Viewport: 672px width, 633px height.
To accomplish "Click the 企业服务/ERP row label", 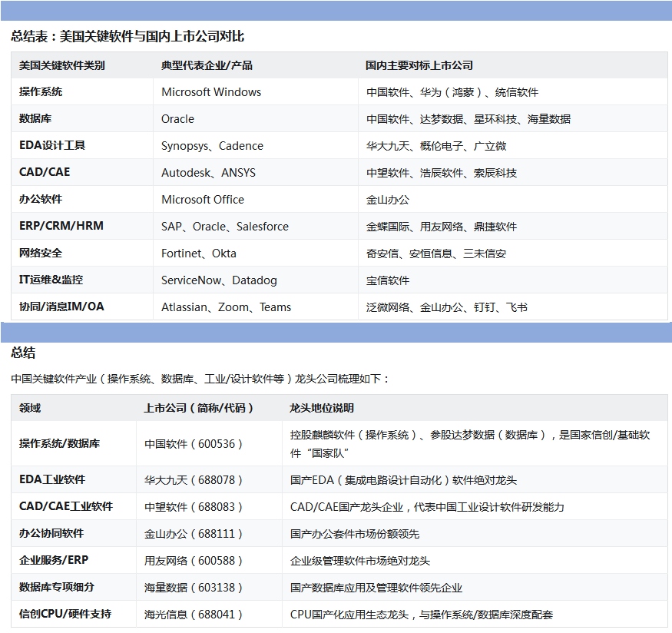I will pos(54,560).
